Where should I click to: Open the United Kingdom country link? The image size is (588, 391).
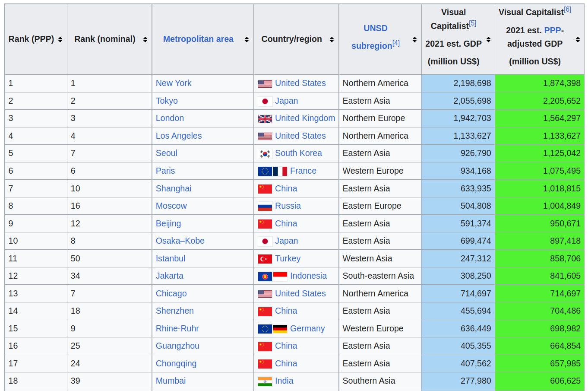tap(305, 118)
